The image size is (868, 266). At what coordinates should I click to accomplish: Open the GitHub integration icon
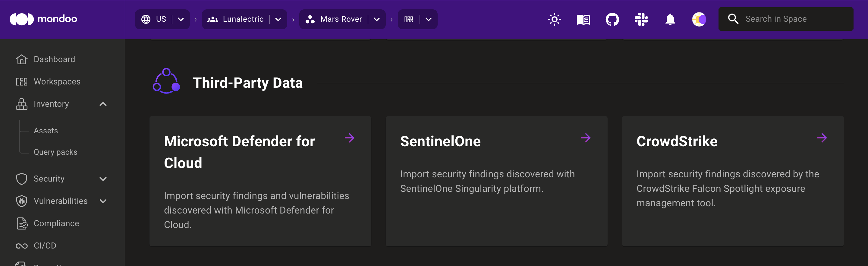[x=612, y=19]
